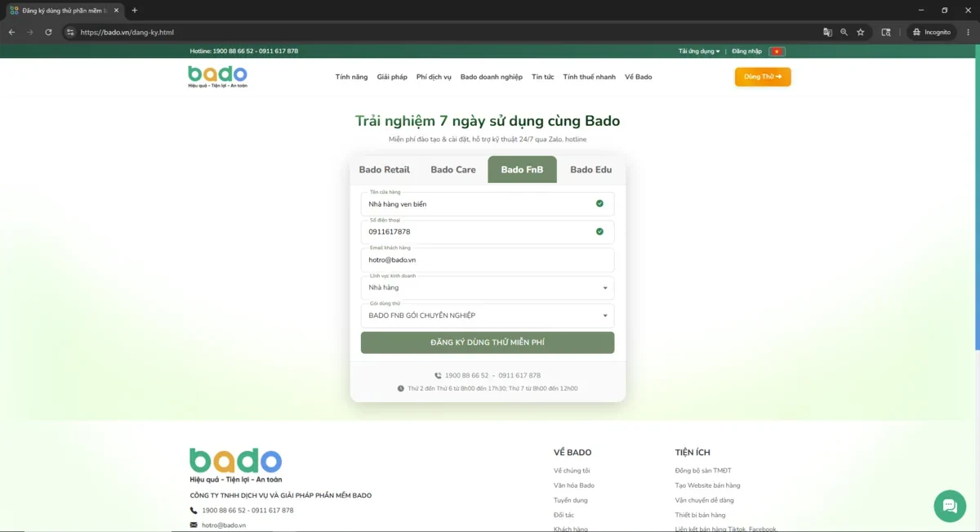Viewport: 980px width, 532px height.
Task: Click the phone icon under the form
Action: click(438, 376)
